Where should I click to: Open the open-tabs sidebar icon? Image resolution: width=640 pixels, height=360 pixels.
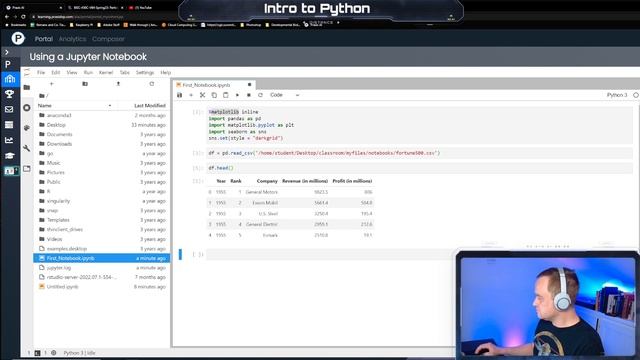click(27, 169)
